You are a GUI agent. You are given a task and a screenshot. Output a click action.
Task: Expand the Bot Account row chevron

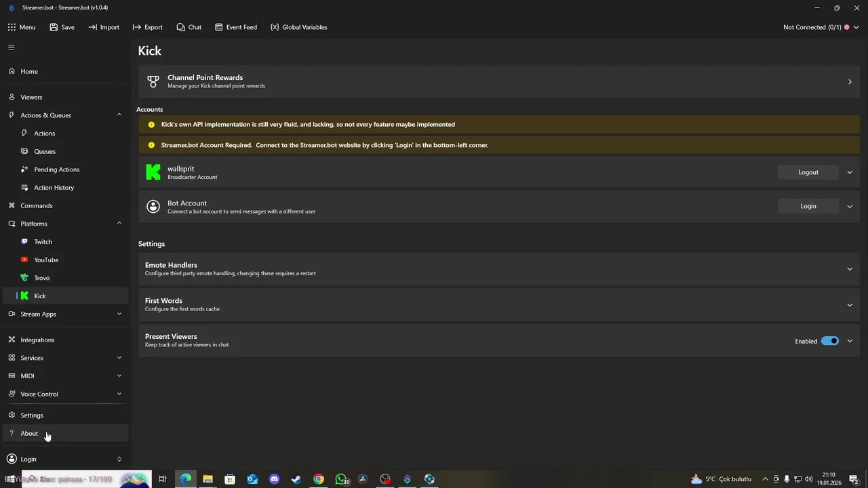850,206
